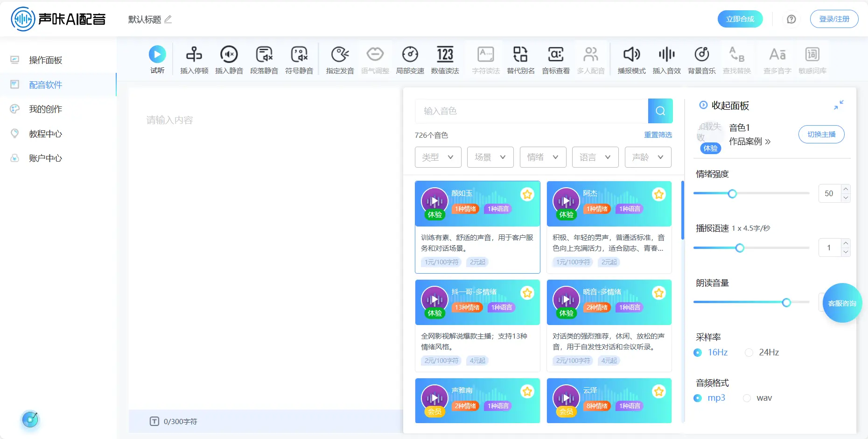Select 24Hz sample rate

pyautogui.click(x=749, y=353)
